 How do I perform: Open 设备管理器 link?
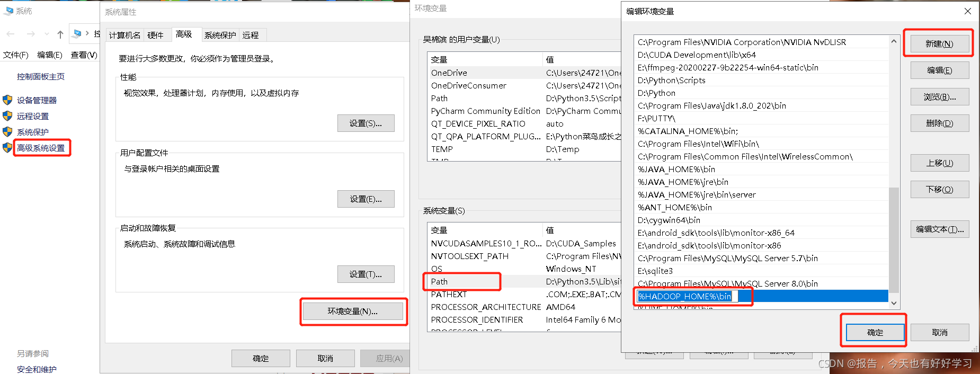coord(37,100)
